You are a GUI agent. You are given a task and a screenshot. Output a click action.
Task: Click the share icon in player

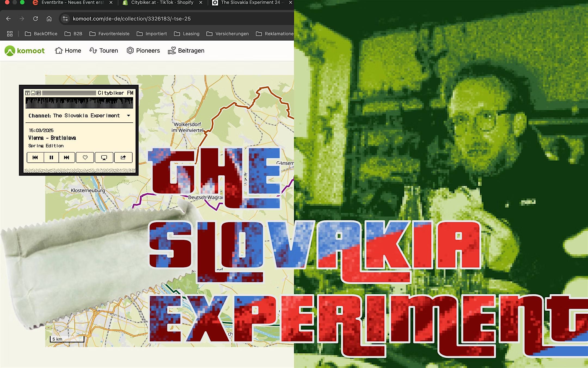123,157
